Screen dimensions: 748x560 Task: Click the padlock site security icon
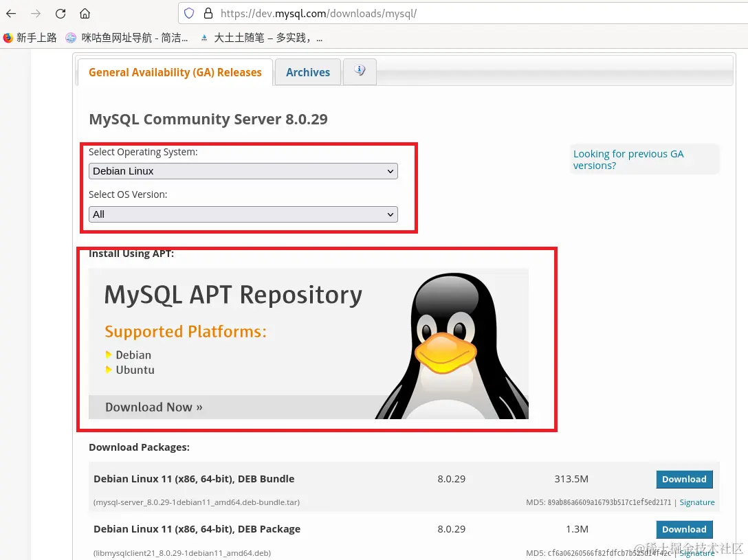208,13
